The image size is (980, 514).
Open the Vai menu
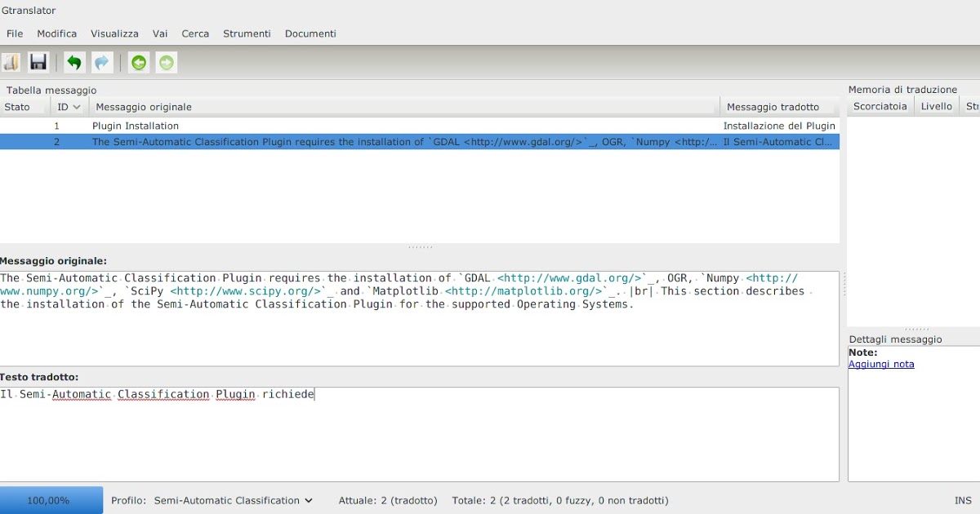(x=160, y=33)
